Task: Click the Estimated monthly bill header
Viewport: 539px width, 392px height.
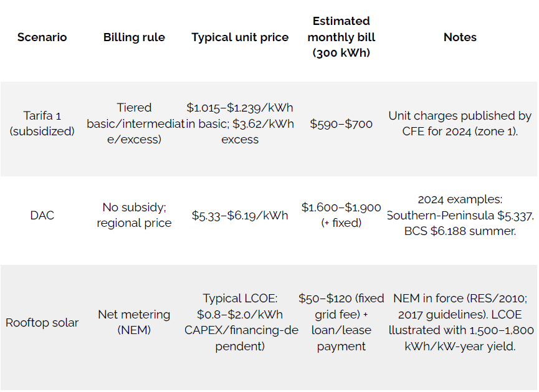Action: coord(341,37)
